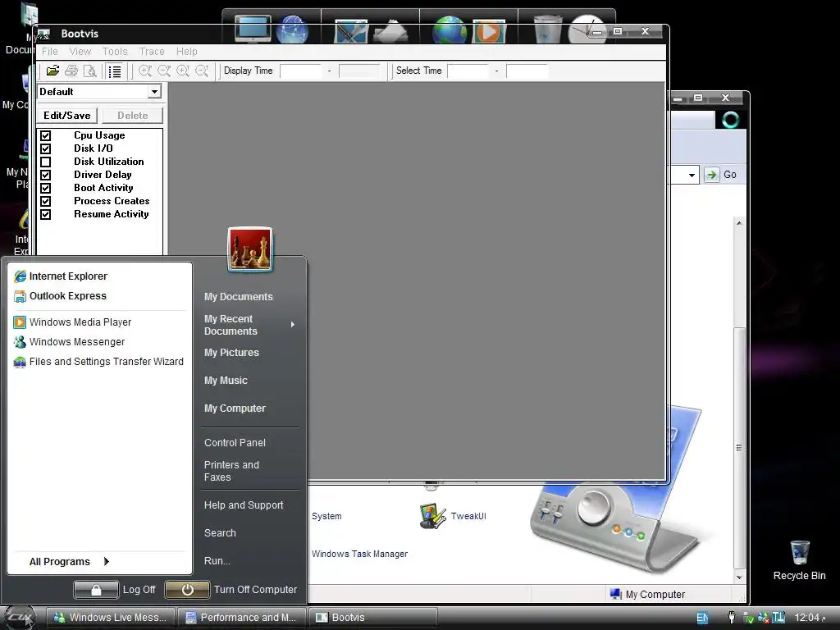This screenshot has height=630, width=840.
Task: Click the green-blue Earth globe in top dock
Action: click(x=449, y=30)
